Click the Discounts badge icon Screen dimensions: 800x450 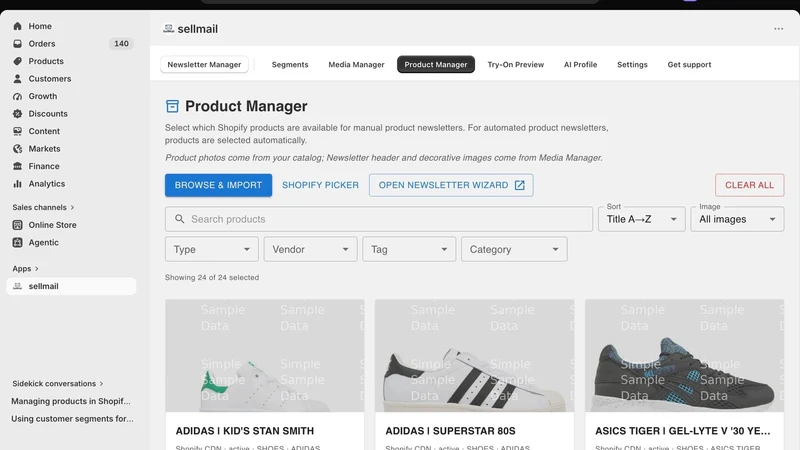click(x=17, y=114)
